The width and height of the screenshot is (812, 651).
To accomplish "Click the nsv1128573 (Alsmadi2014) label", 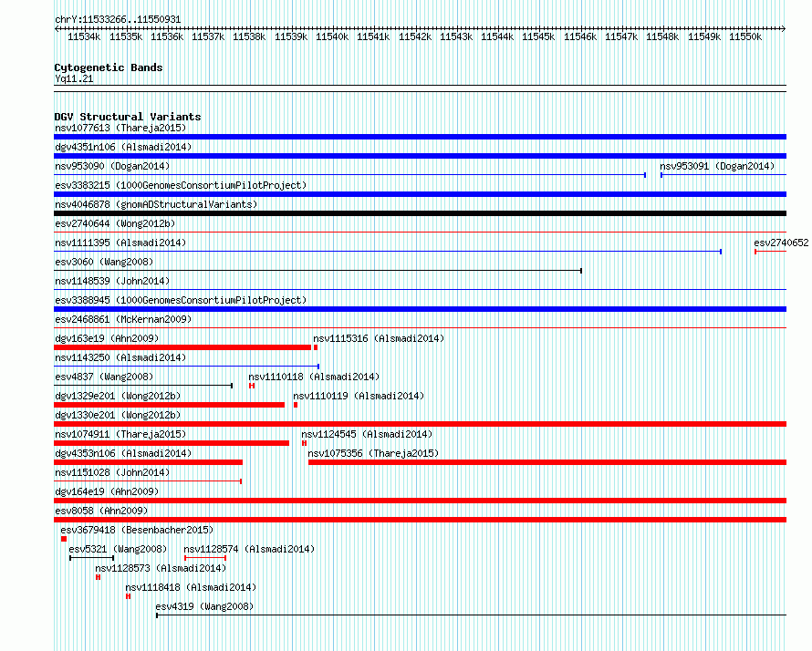I will click(x=161, y=568).
